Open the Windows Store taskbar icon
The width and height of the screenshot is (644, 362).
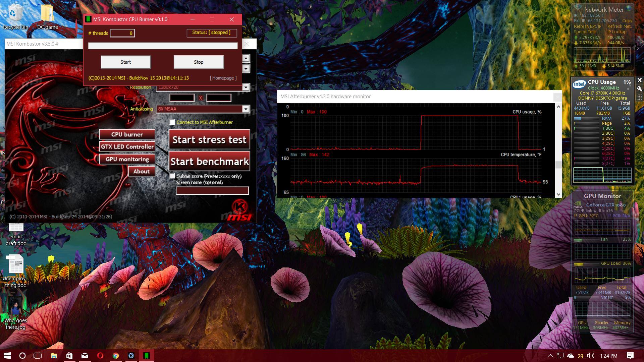[x=69, y=356]
